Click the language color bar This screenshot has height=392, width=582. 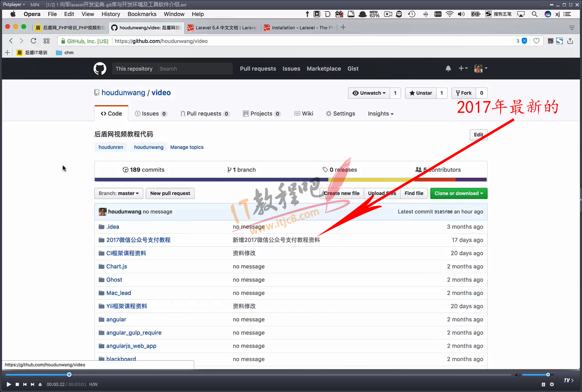click(291, 180)
